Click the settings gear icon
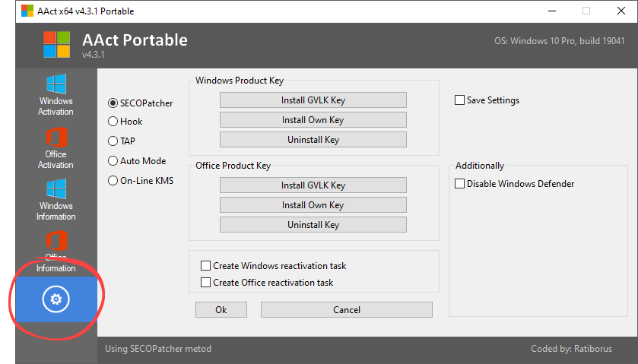This screenshot has height=364, width=638. click(56, 299)
